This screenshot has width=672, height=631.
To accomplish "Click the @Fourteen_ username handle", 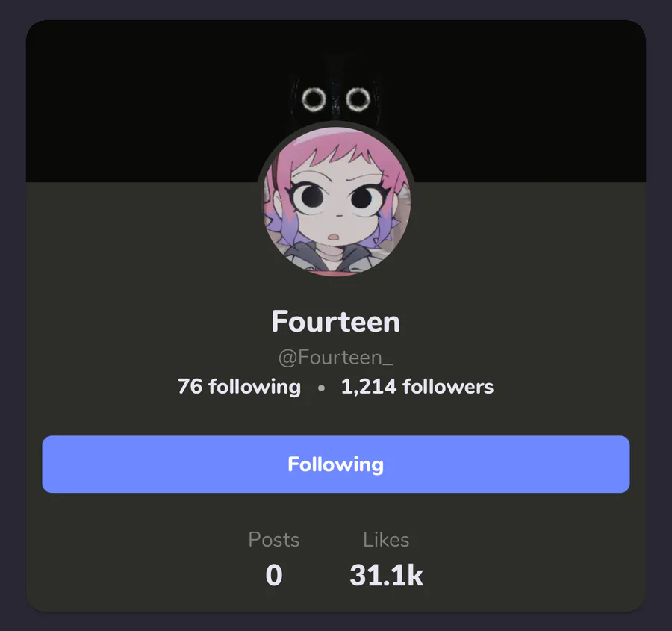I will [x=335, y=357].
